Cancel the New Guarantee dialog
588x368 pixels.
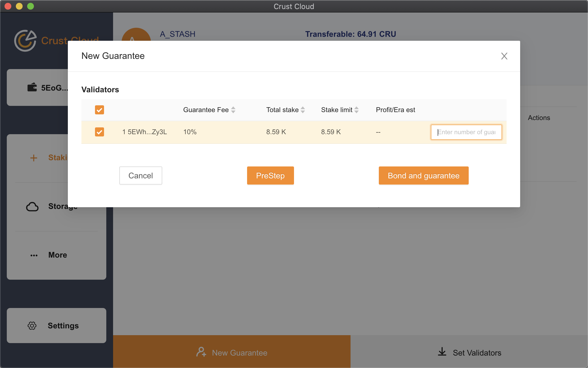(140, 176)
